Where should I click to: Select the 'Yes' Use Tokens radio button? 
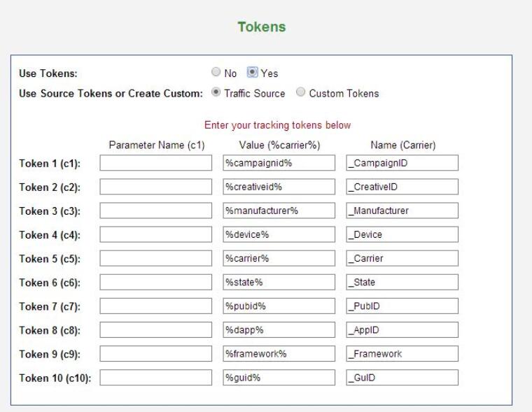253,73
